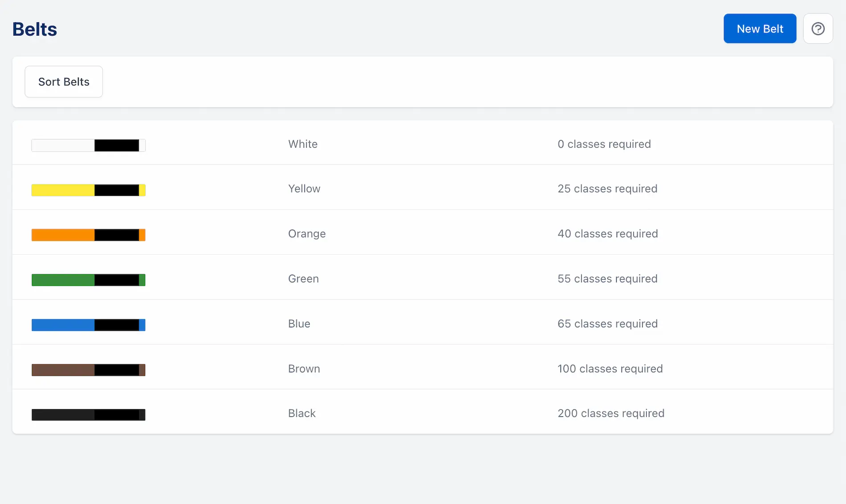The image size is (846, 504).
Task: Click the New Belt button
Action: coord(760,28)
